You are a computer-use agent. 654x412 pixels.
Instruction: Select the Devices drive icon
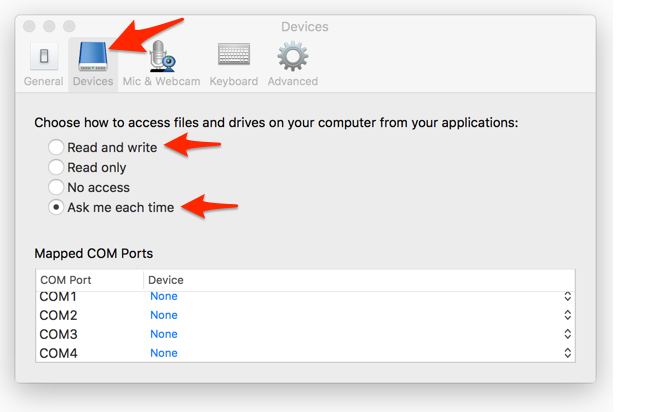tap(93, 57)
